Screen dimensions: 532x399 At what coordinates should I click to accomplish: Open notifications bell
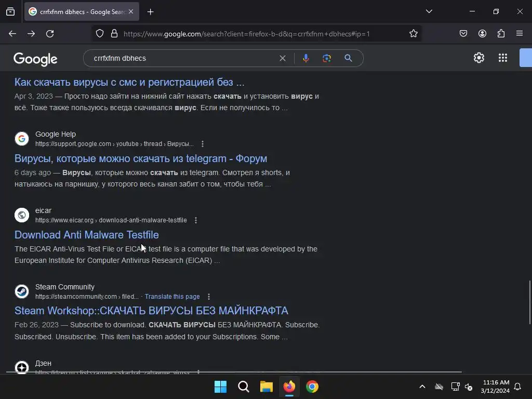pyautogui.click(x=518, y=387)
